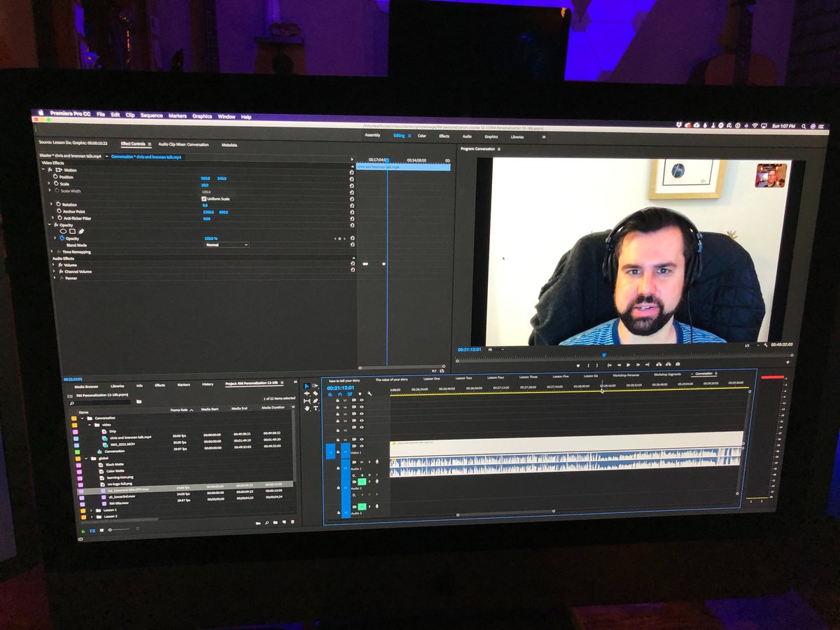Step back one frame in Program monitor
The height and width of the screenshot is (630, 840).
click(x=619, y=365)
